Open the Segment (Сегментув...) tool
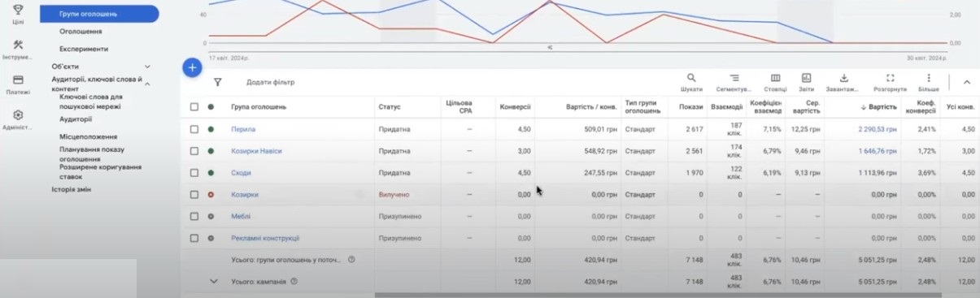The height and width of the screenshot is (298, 980). coord(734,78)
